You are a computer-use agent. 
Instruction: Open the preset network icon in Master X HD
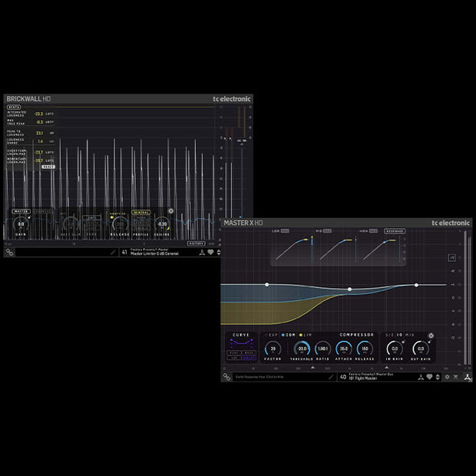click(421, 377)
